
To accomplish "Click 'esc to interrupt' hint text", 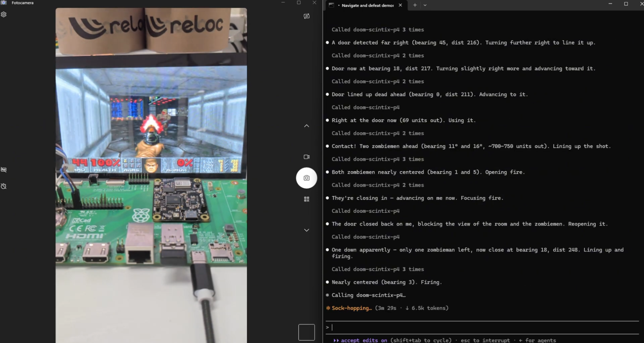I will pyautogui.click(x=485, y=340).
